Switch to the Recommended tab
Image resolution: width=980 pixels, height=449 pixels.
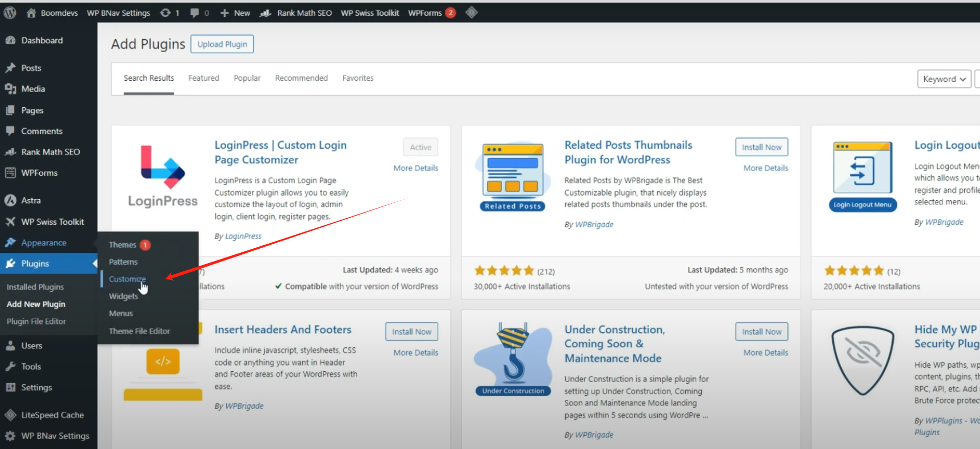[x=301, y=78]
